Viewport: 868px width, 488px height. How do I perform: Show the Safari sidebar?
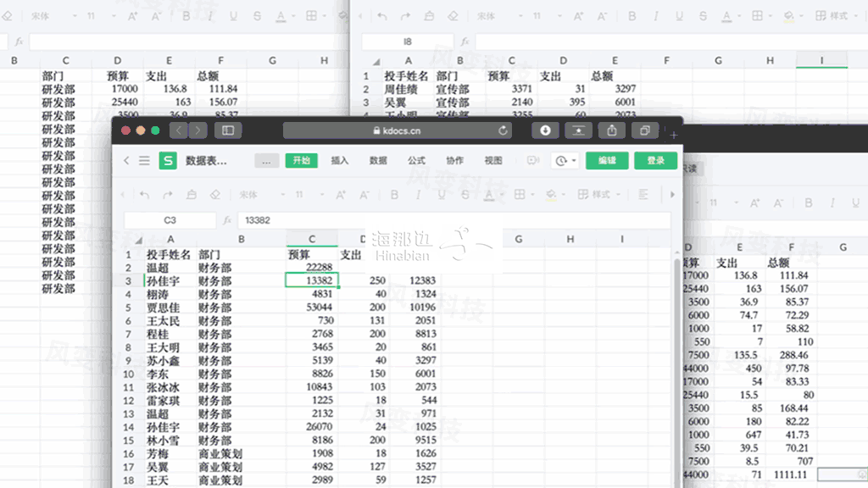pos(227,130)
